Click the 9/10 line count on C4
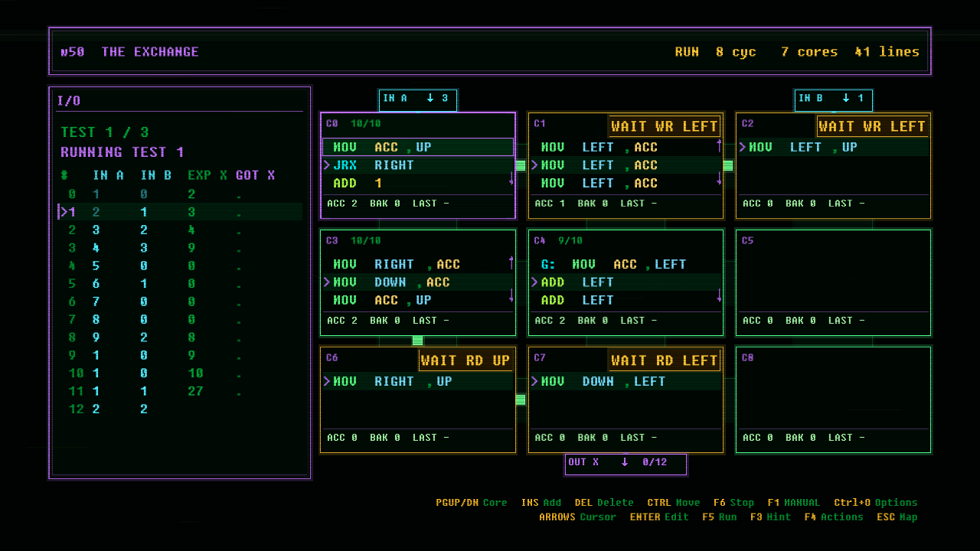The width and height of the screenshot is (980, 551). 570,240
